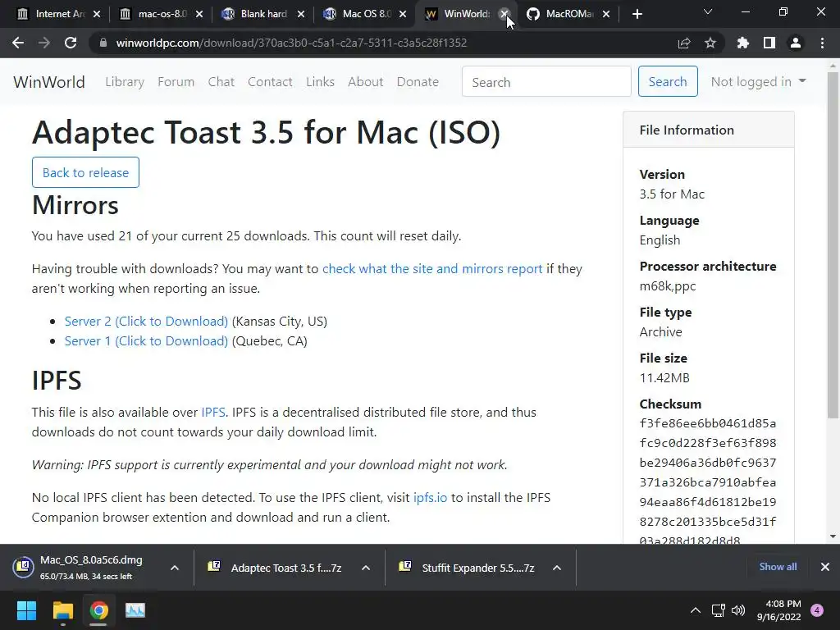
Task: Expand options for Stuffit Expander download
Action: [557, 568]
